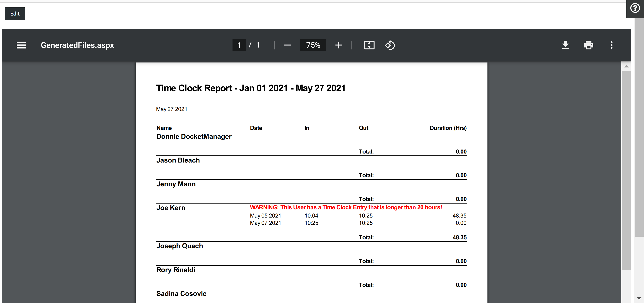This screenshot has width=644, height=303.
Task: Click the GeneratedFiles.aspx document title
Action: point(77,45)
